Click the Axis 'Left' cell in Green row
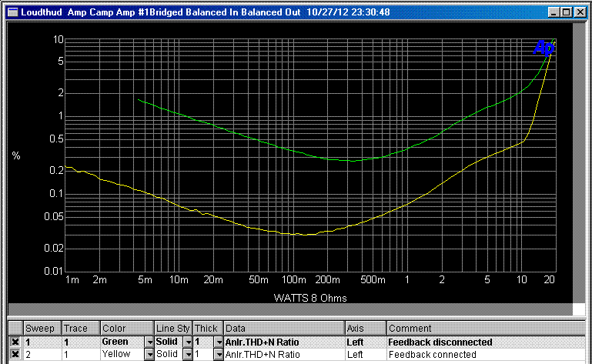 click(366, 342)
